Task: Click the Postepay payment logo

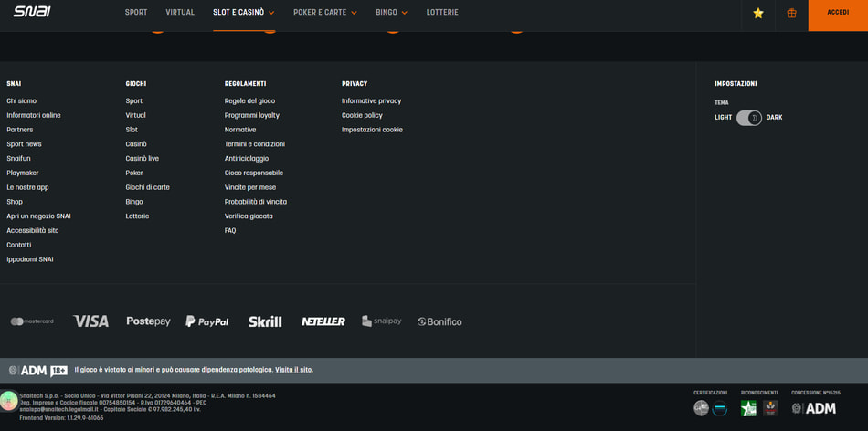Action: point(148,321)
